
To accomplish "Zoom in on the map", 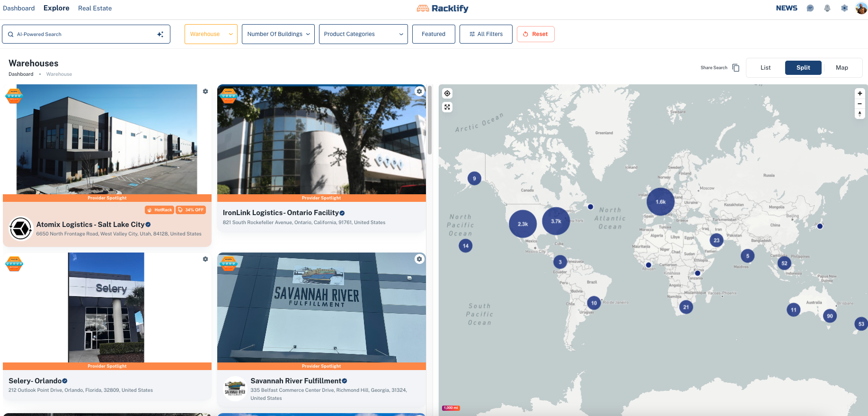I will [x=860, y=93].
